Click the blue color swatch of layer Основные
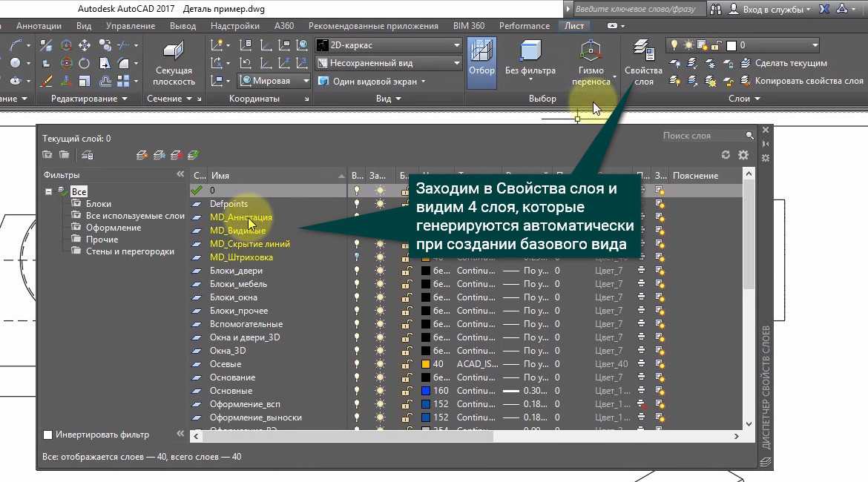868x482 pixels. pyautogui.click(x=426, y=391)
